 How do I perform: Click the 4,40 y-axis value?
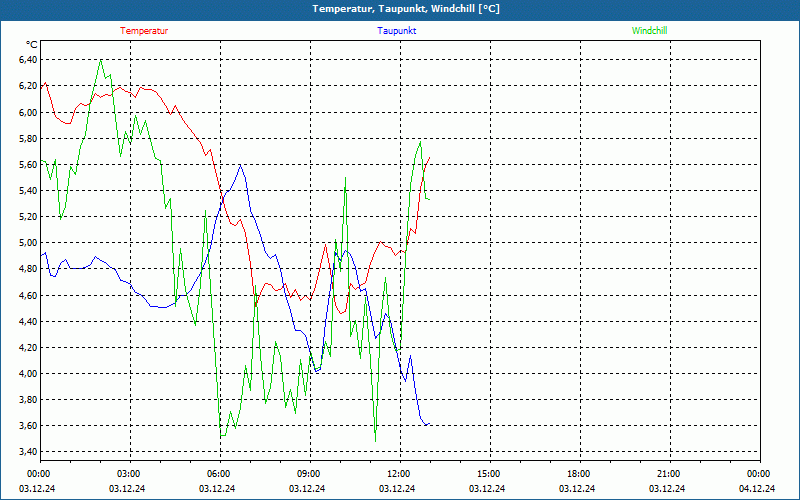tap(28, 321)
